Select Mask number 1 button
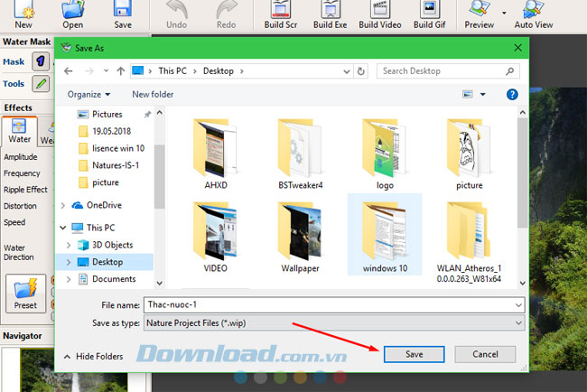This screenshot has height=392, width=587. 41,61
